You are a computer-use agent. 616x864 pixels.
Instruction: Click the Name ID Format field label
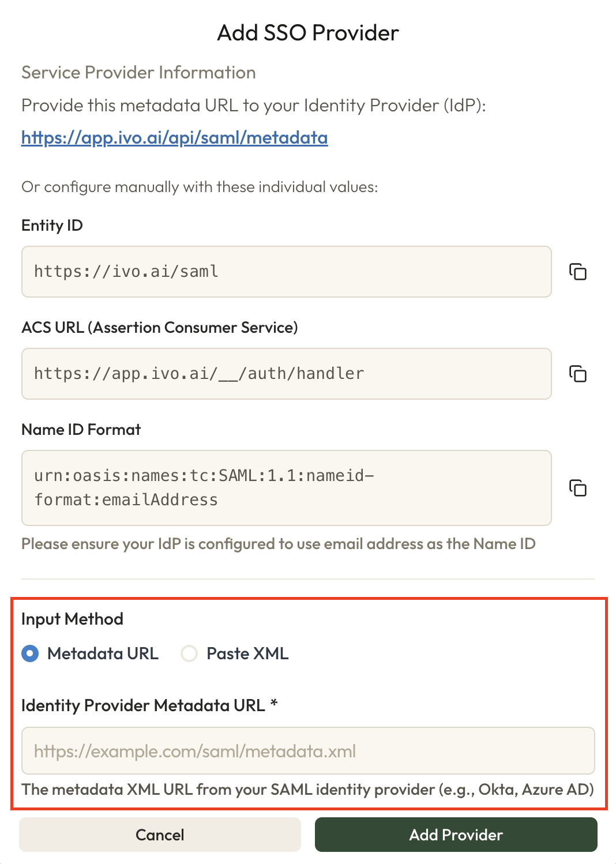[x=81, y=430]
